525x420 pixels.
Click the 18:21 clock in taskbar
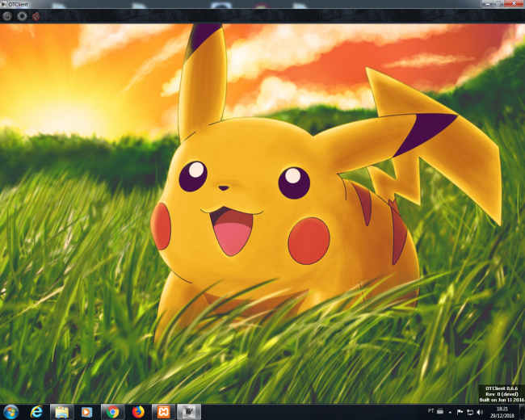tap(502, 409)
